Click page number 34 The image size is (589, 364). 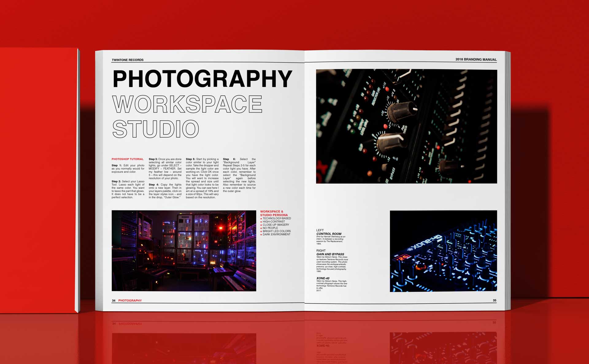click(114, 301)
